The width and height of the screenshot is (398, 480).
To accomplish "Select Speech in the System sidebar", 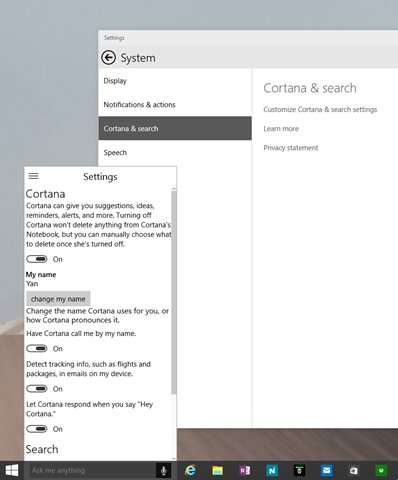I will click(x=175, y=153).
